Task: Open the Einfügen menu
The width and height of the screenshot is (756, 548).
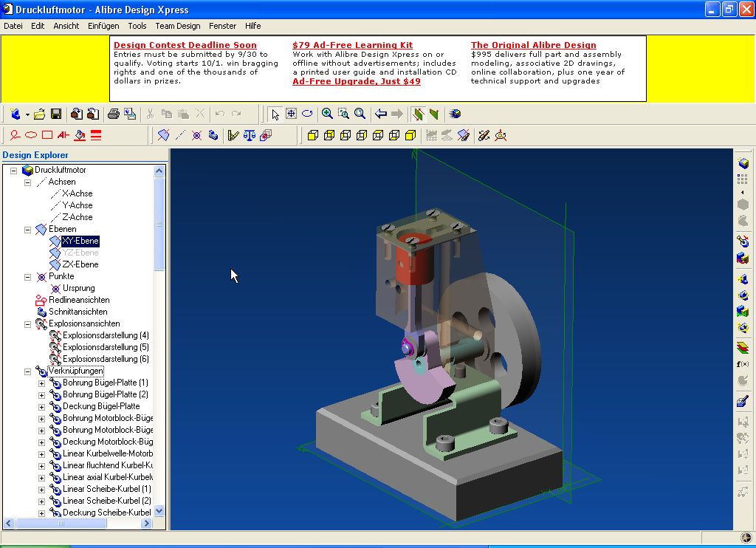Action: (x=103, y=26)
